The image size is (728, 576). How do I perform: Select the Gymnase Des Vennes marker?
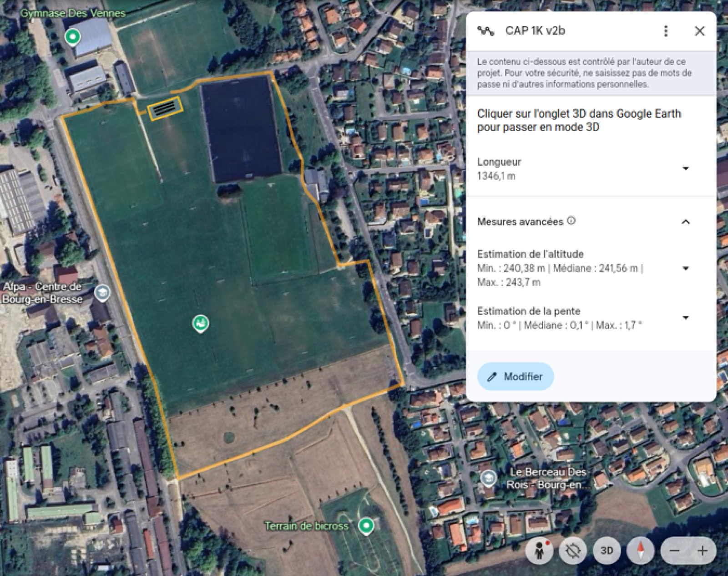click(72, 36)
